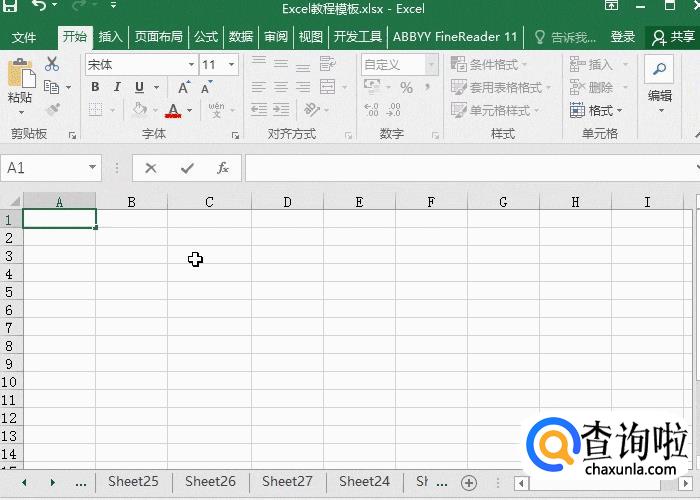
Task: Click the Cut scissors icon
Action: tap(52, 64)
